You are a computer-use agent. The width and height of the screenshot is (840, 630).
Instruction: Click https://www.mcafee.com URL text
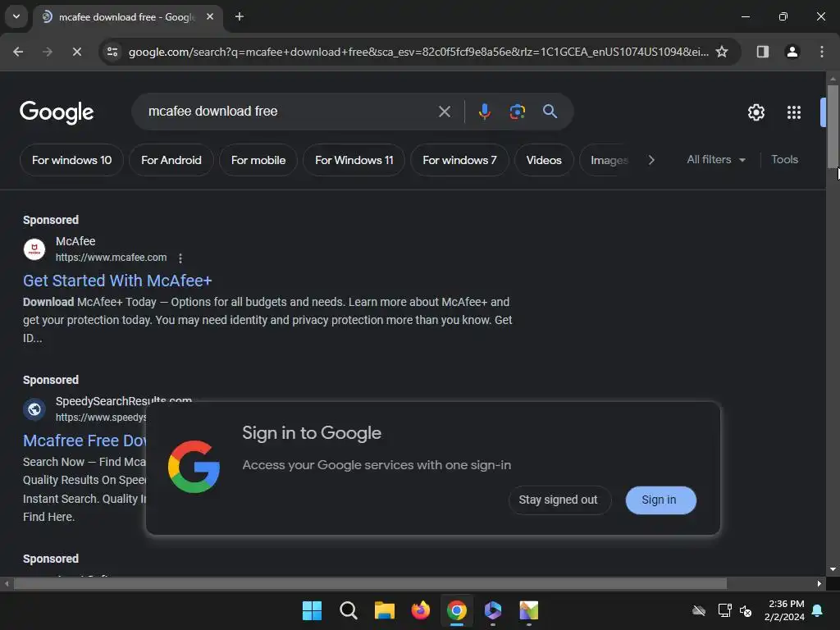click(x=111, y=258)
